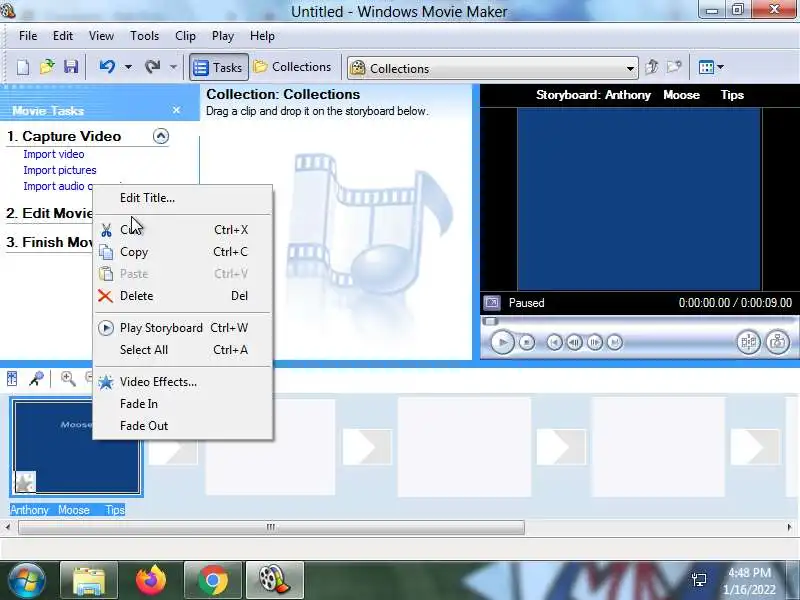800x600 pixels.
Task: Split the clip at the current frame
Action: click(x=748, y=342)
